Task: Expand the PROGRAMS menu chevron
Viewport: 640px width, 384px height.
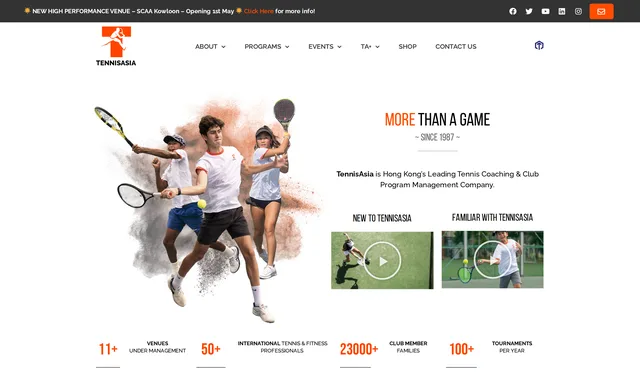Action: click(x=287, y=47)
